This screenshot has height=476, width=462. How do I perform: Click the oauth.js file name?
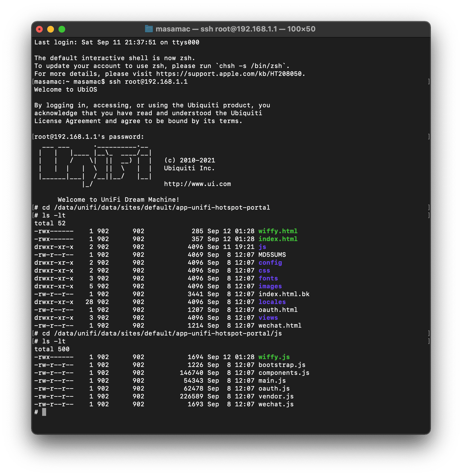tap(274, 389)
